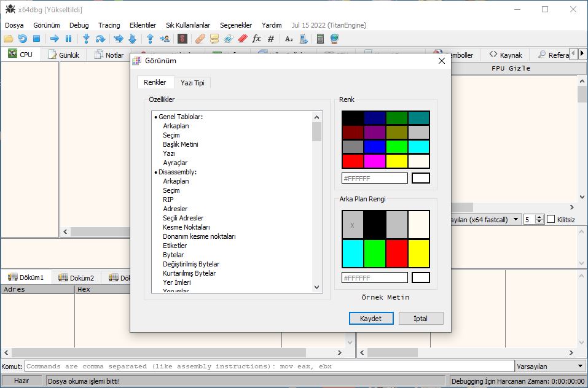Viewport: 588px width, 388px height.
Task: Switch to the Yazı Tipi tab
Action: (x=192, y=83)
